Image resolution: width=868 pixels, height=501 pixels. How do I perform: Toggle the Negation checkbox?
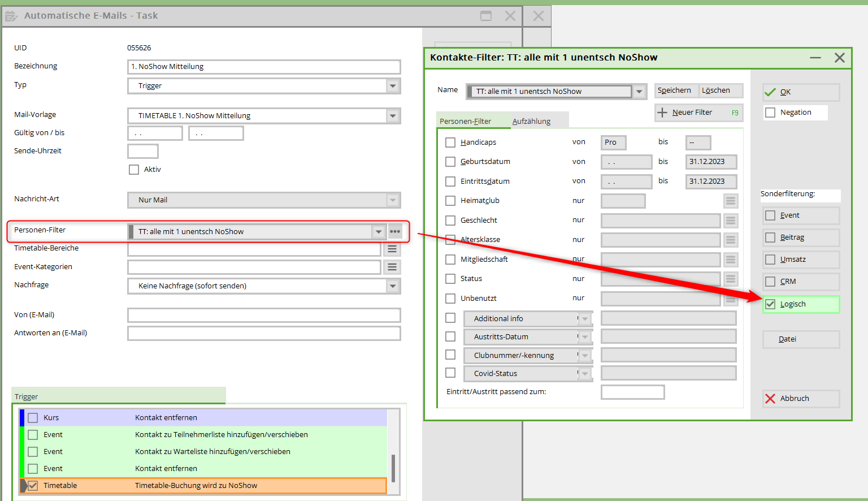(x=770, y=113)
